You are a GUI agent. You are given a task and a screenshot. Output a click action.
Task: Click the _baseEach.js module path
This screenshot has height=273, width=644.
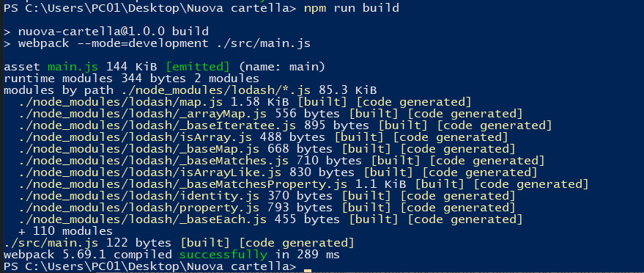pos(143,219)
